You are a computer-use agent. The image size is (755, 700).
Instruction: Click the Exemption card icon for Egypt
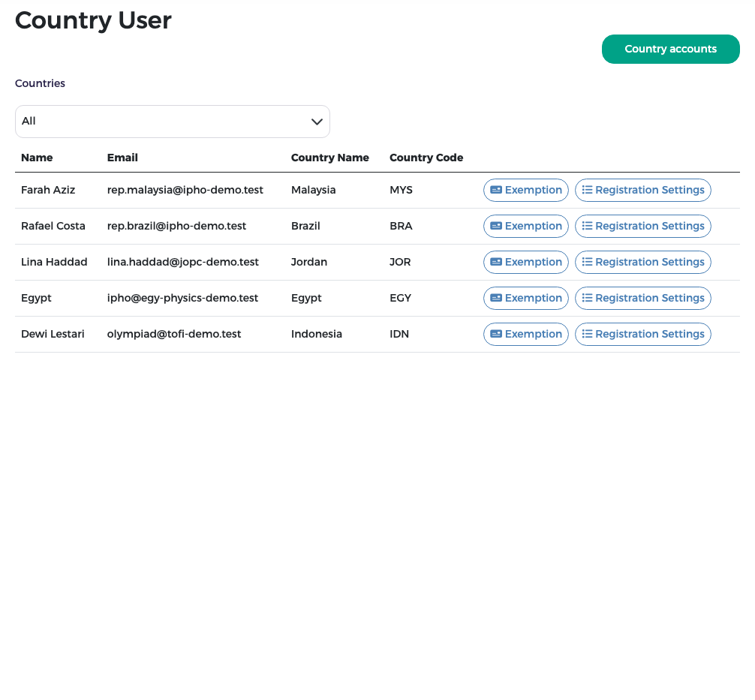496,299
